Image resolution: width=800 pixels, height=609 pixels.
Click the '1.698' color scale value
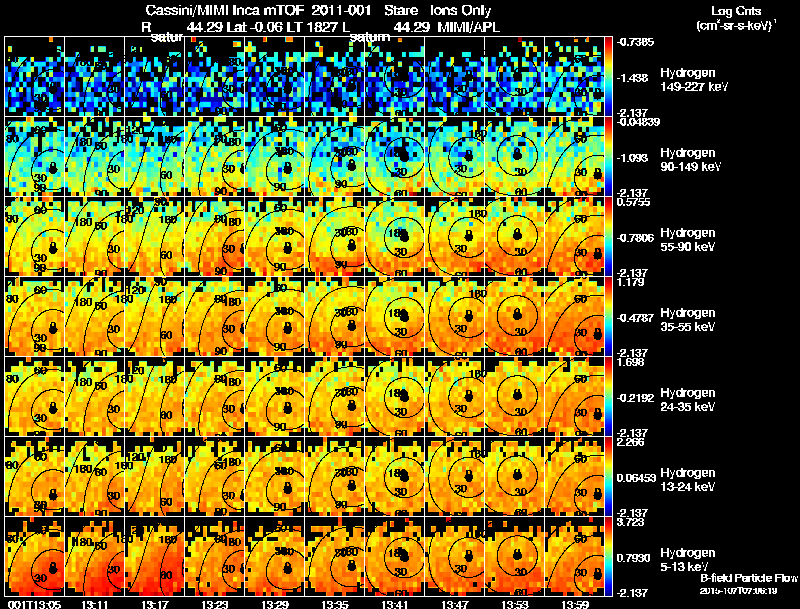pyautogui.click(x=631, y=362)
